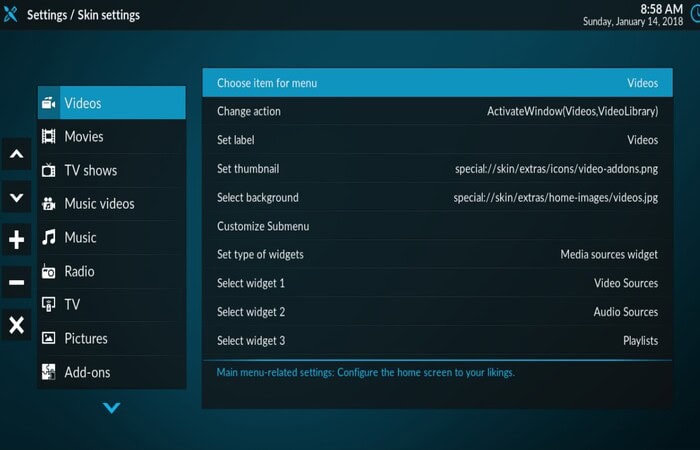Click the settings tools icon in header
Viewport: 700px width, 450px height.
[10, 14]
